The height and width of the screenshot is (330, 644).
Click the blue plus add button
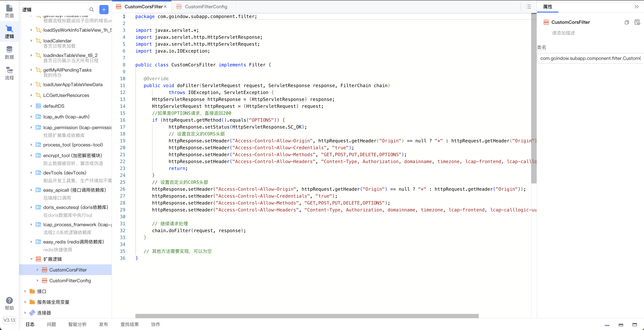coord(104,10)
